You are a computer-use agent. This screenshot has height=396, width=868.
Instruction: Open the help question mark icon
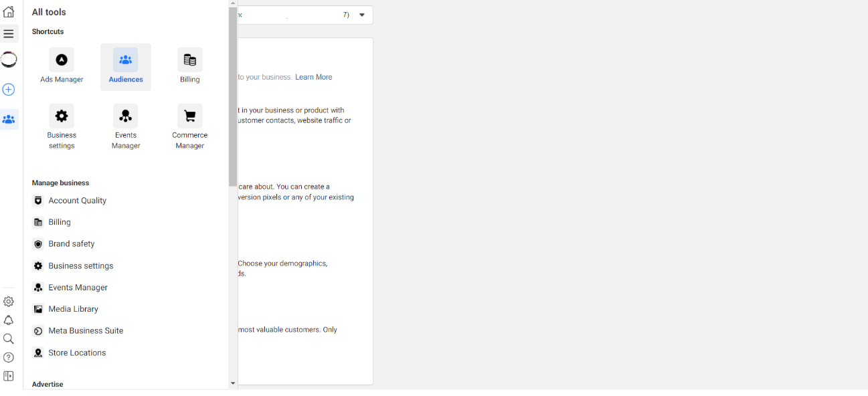click(x=9, y=358)
